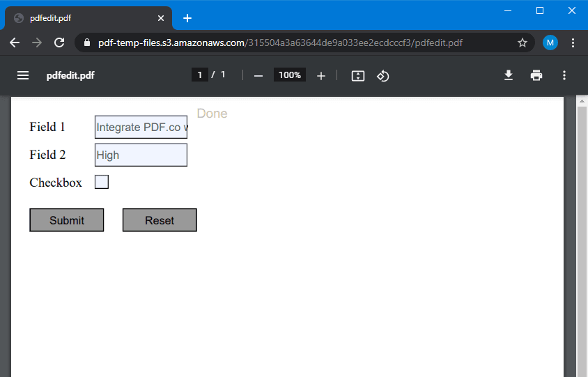Zoom in on the PDF
Viewport: 588px width, 377px height.
pyautogui.click(x=320, y=75)
